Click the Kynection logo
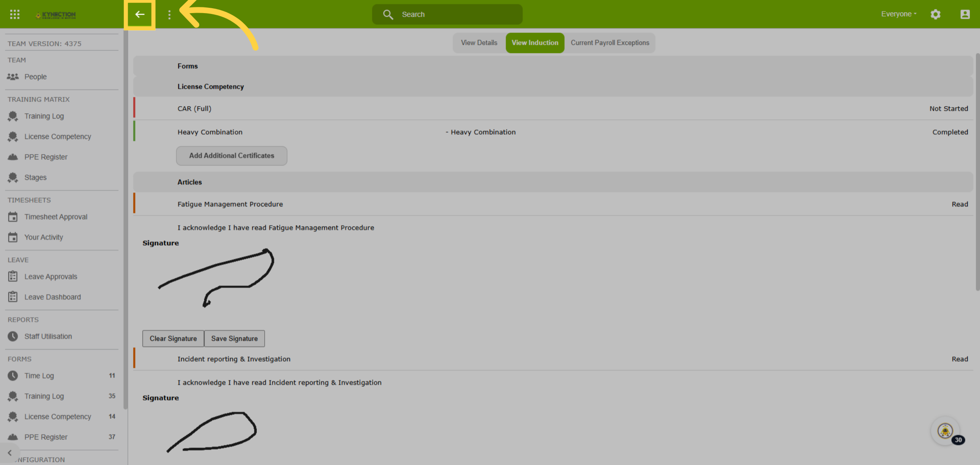 coord(56,15)
